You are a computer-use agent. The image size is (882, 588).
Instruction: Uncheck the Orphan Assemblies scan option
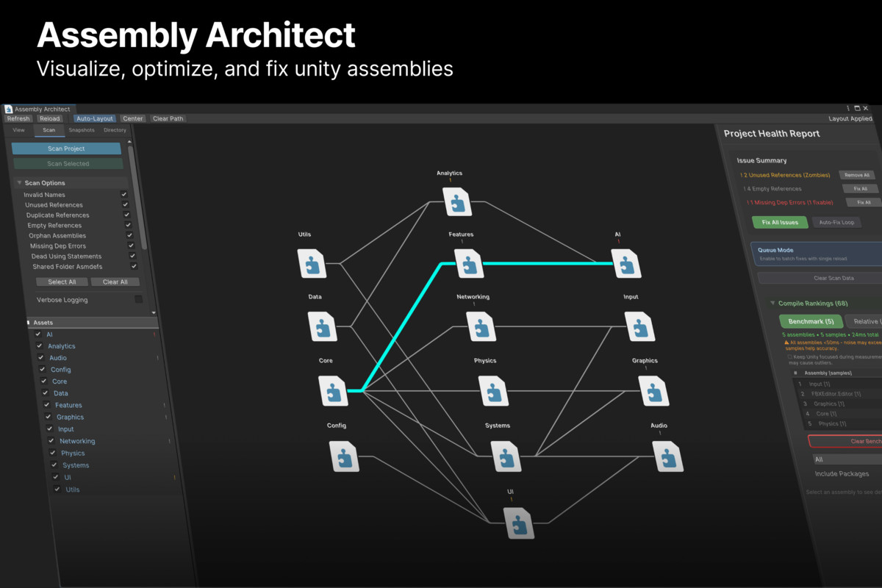pos(130,235)
